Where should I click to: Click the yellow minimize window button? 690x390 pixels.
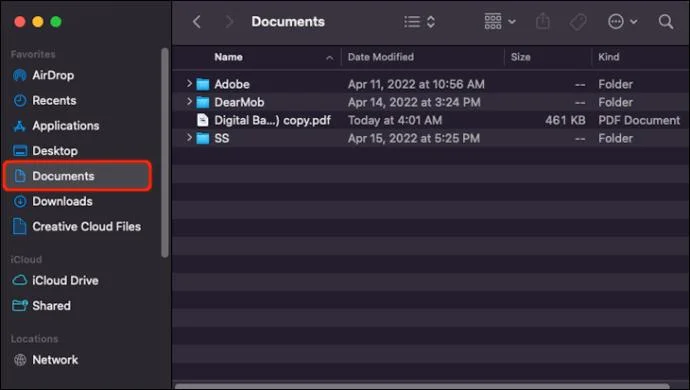pos(38,22)
